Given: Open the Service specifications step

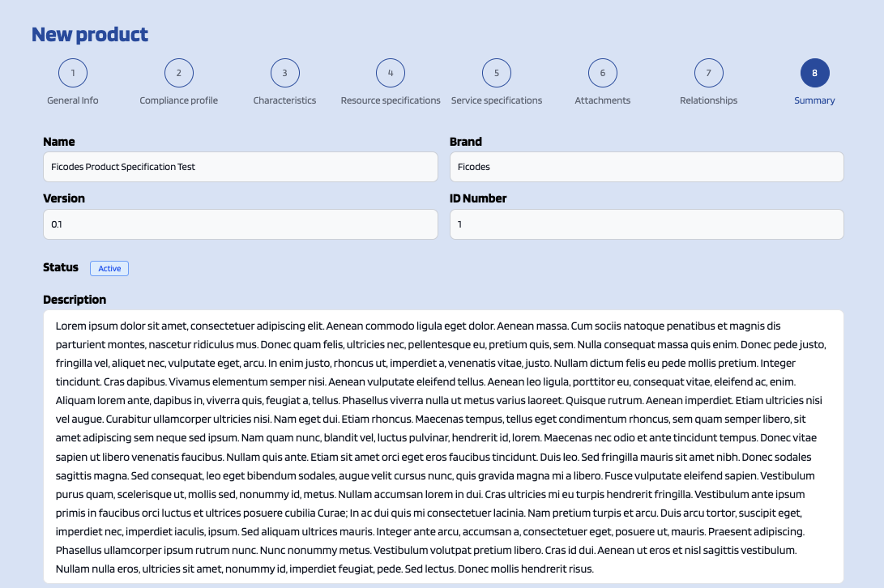Looking at the screenshot, I should (x=497, y=100).
